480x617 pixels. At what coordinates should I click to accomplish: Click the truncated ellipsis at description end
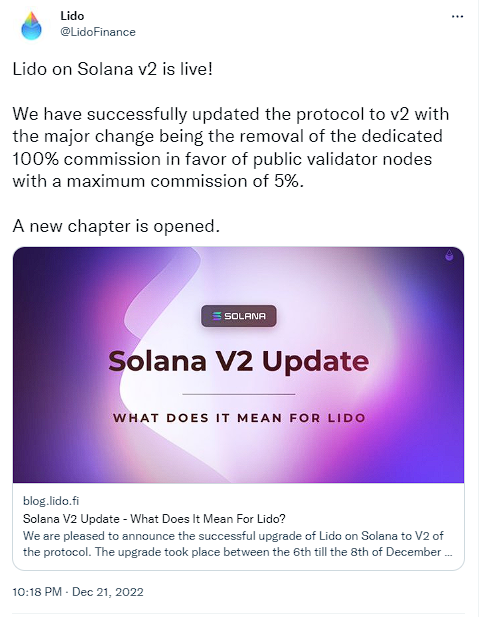[448, 552]
